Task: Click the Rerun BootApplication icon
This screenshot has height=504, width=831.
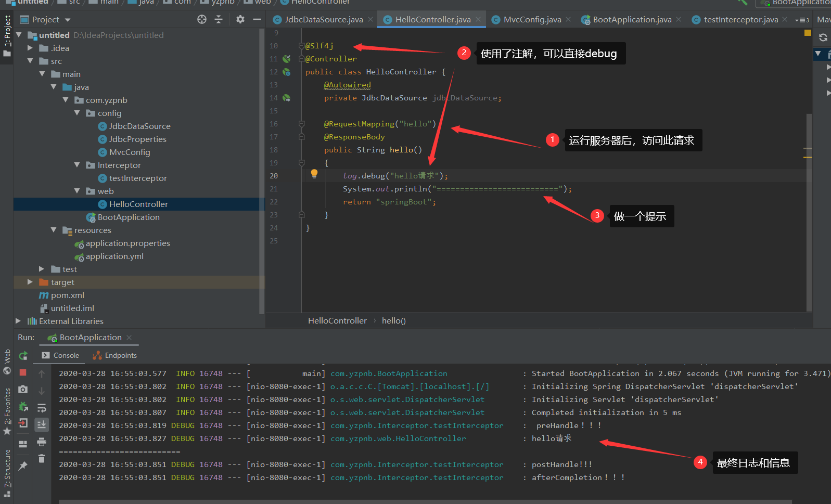Action: (23, 356)
